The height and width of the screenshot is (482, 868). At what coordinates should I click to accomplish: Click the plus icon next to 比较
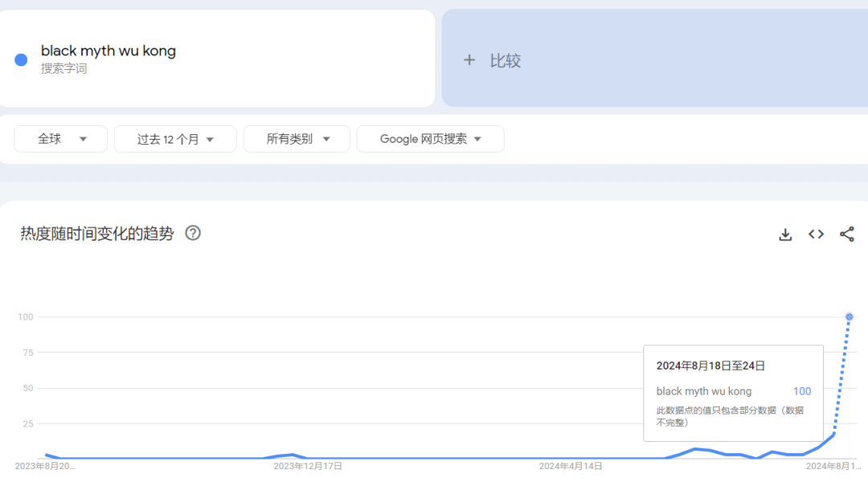pos(469,59)
